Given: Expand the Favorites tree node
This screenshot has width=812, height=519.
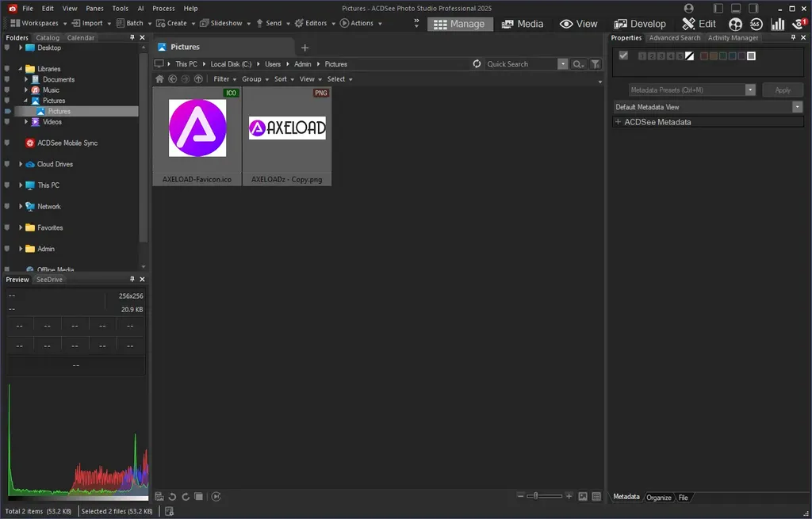Looking at the screenshot, I should 21,227.
